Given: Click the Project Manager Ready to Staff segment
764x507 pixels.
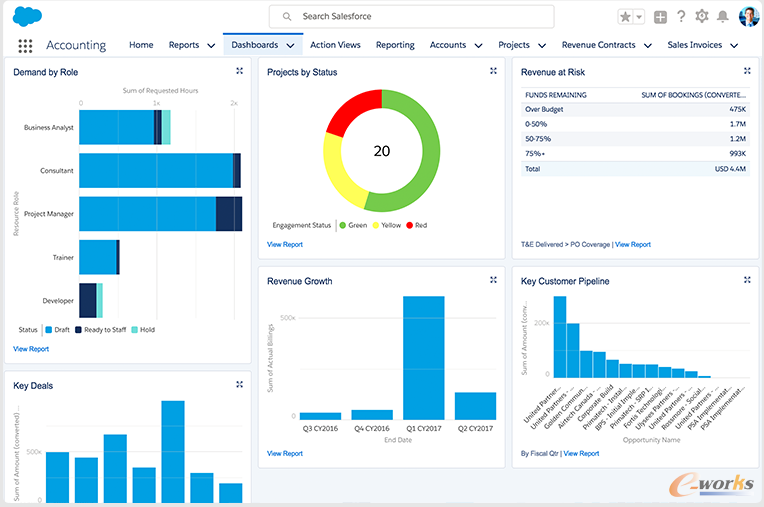Looking at the screenshot, I should pos(229,214).
